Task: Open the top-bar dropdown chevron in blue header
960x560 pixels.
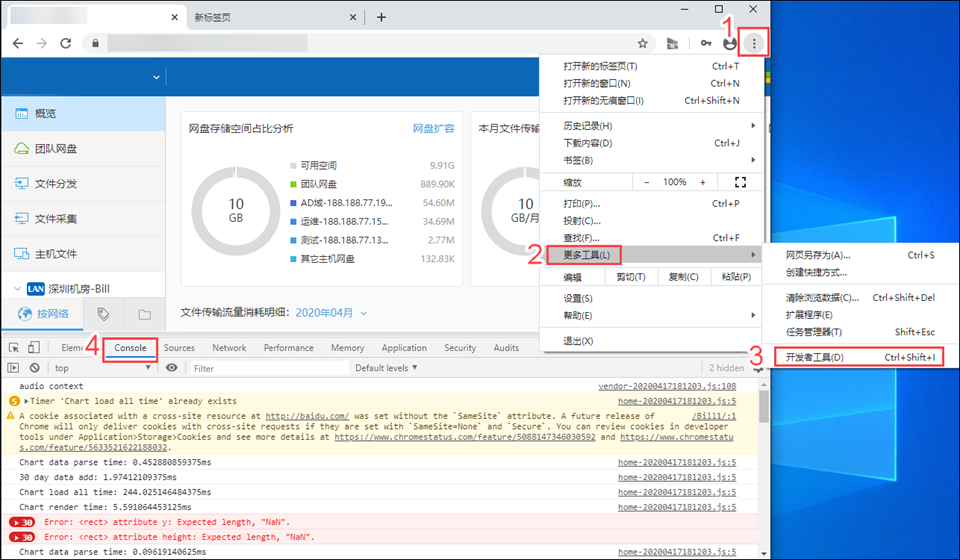Action: click(156, 77)
